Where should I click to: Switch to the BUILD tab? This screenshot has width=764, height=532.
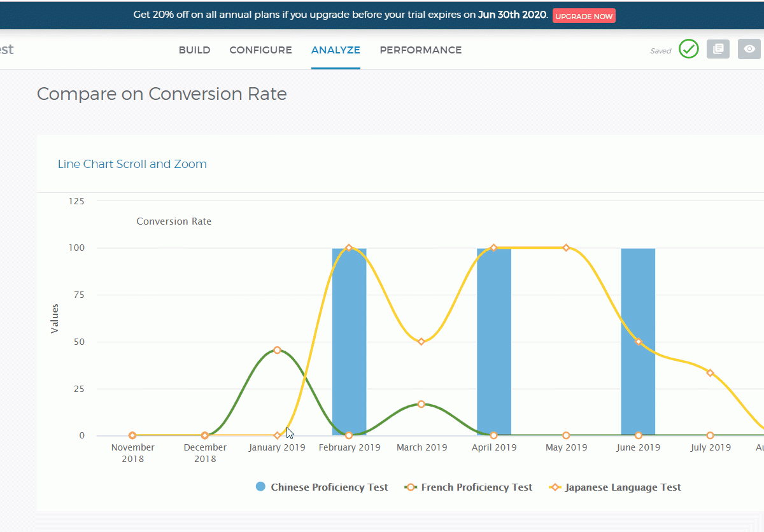click(194, 50)
